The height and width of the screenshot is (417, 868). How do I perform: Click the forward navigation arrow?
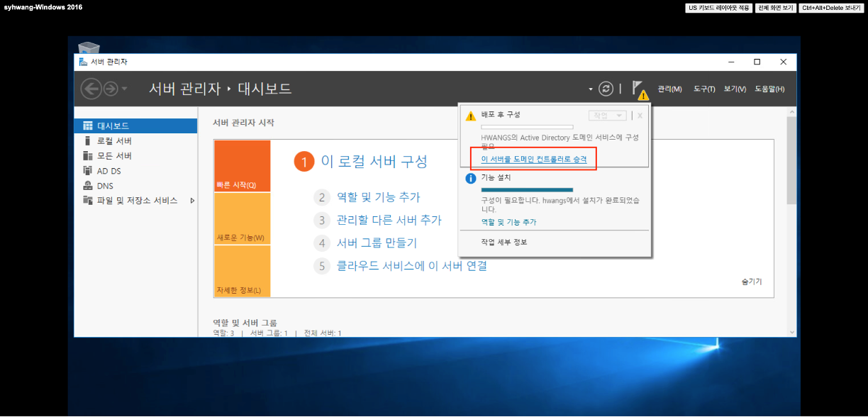(111, 89)
